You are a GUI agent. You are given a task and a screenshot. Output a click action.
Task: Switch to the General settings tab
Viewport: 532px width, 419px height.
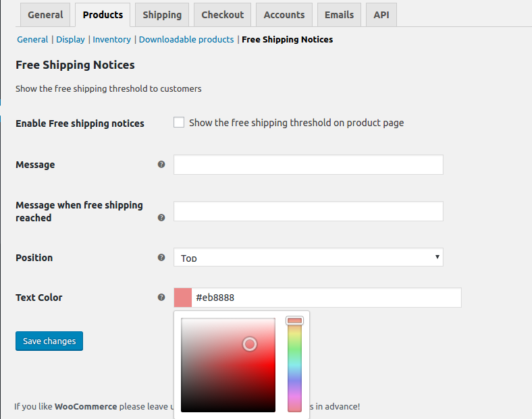click(x=45, y=15)
